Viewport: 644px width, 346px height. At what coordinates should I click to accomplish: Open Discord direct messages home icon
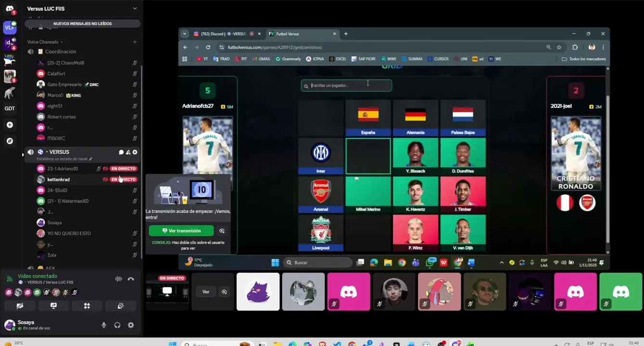[x=10, y=9]
